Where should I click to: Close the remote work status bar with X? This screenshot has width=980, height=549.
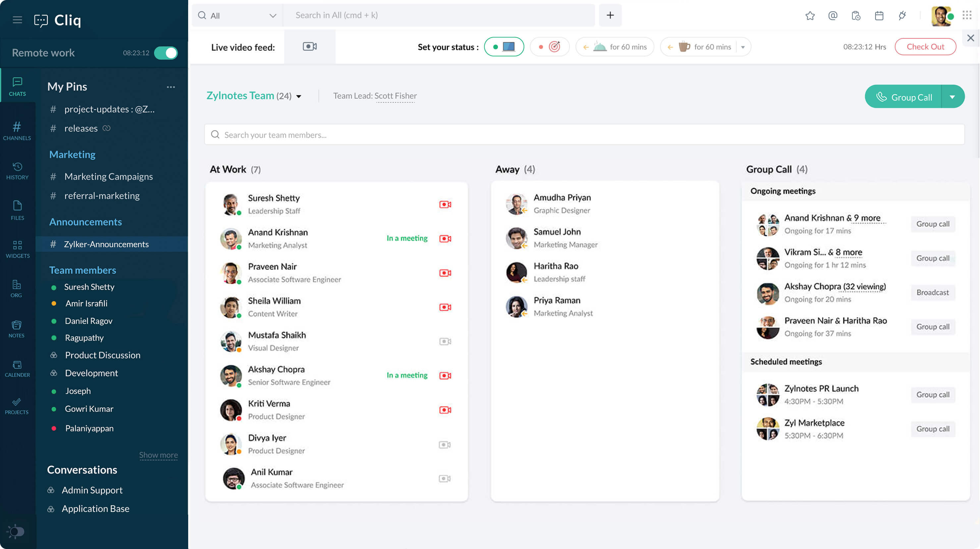970,38
